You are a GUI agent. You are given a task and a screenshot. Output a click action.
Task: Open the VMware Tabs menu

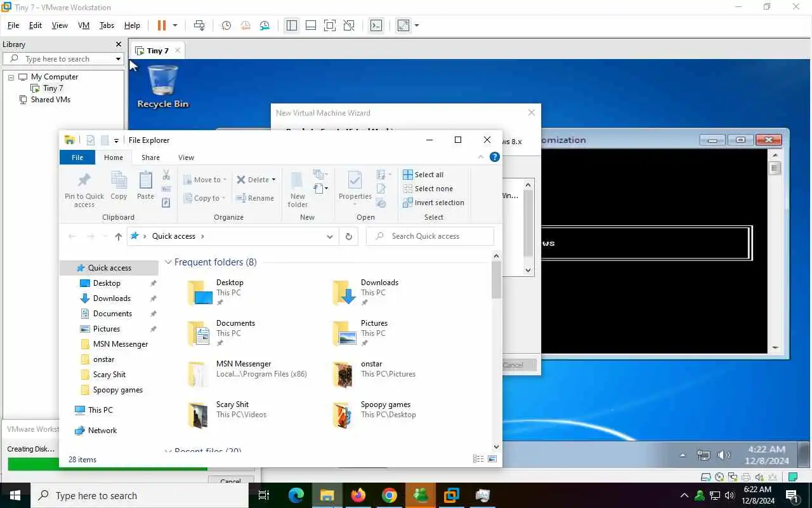(x=107, y=25)
